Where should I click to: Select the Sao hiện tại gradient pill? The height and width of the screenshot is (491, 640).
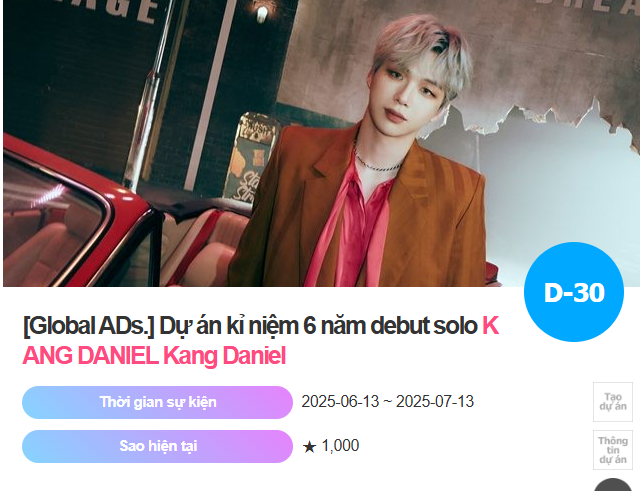point(158,446)
